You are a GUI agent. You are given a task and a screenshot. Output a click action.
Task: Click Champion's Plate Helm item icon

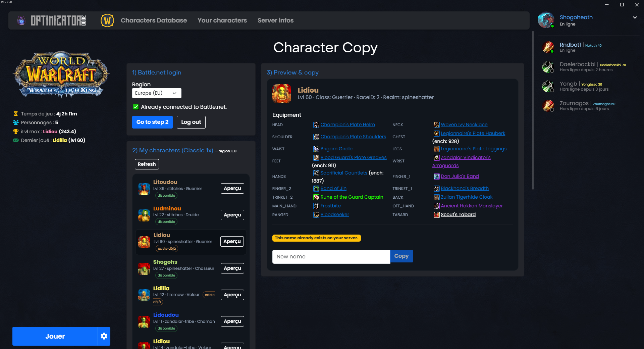coord(316,125)
